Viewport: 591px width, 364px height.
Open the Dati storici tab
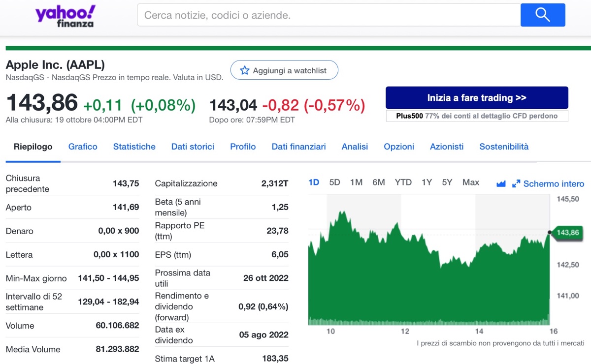(x=193, y=146)
